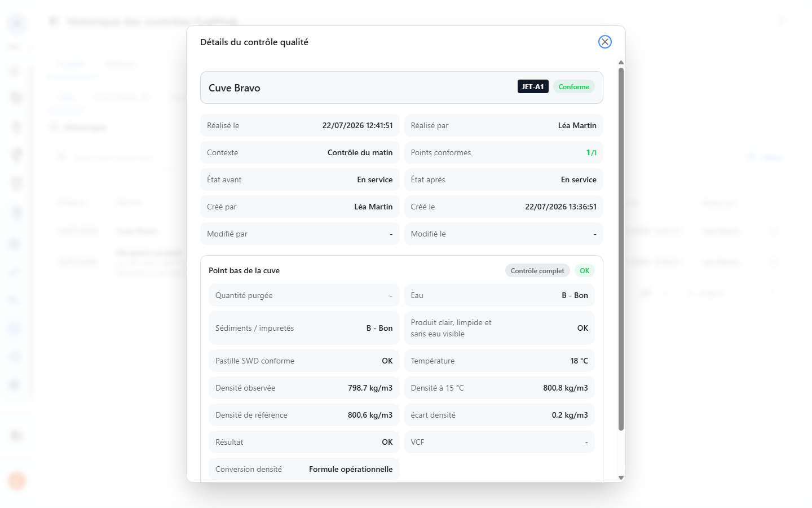
Task: Click the Réalisé le date value
Action: tap(358, 125)
